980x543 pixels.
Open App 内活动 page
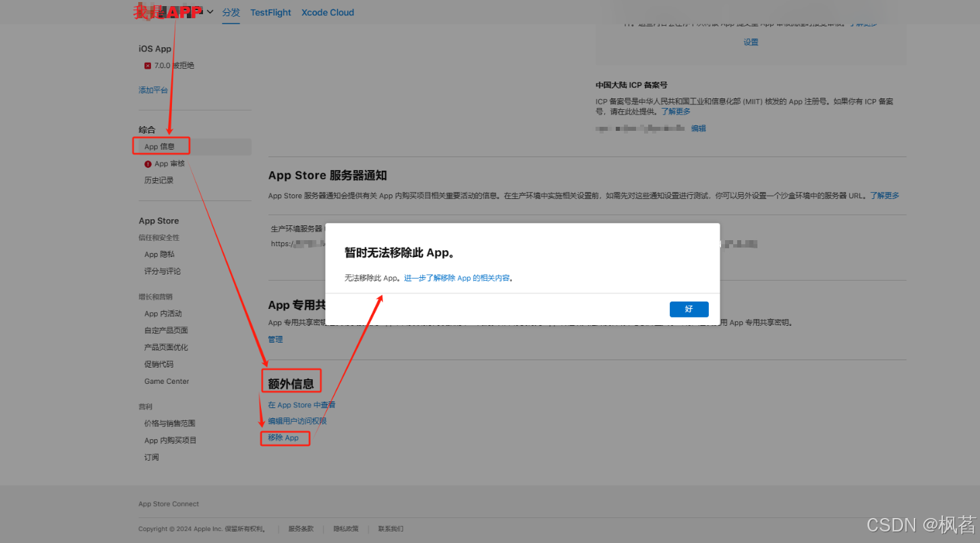pos(163,314)
